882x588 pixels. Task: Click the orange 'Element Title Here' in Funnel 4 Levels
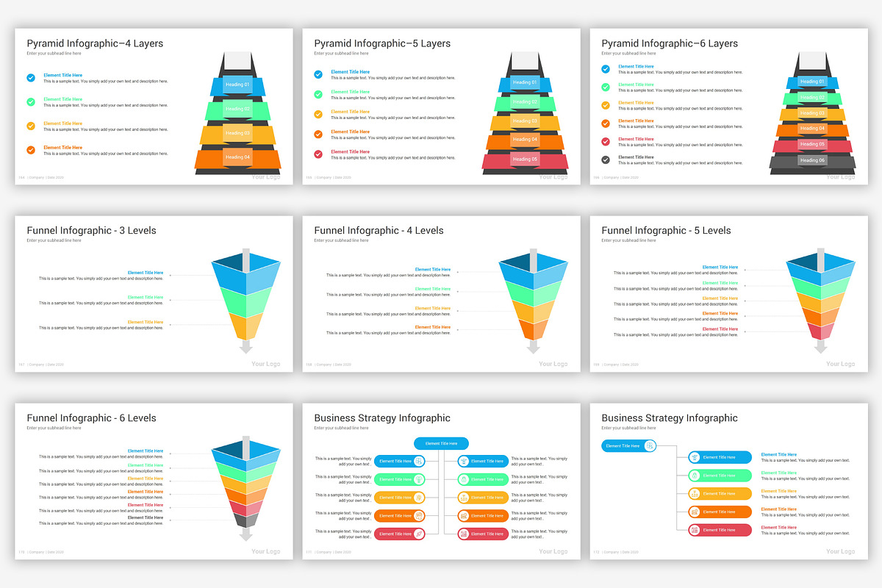(x=433, y=327)
